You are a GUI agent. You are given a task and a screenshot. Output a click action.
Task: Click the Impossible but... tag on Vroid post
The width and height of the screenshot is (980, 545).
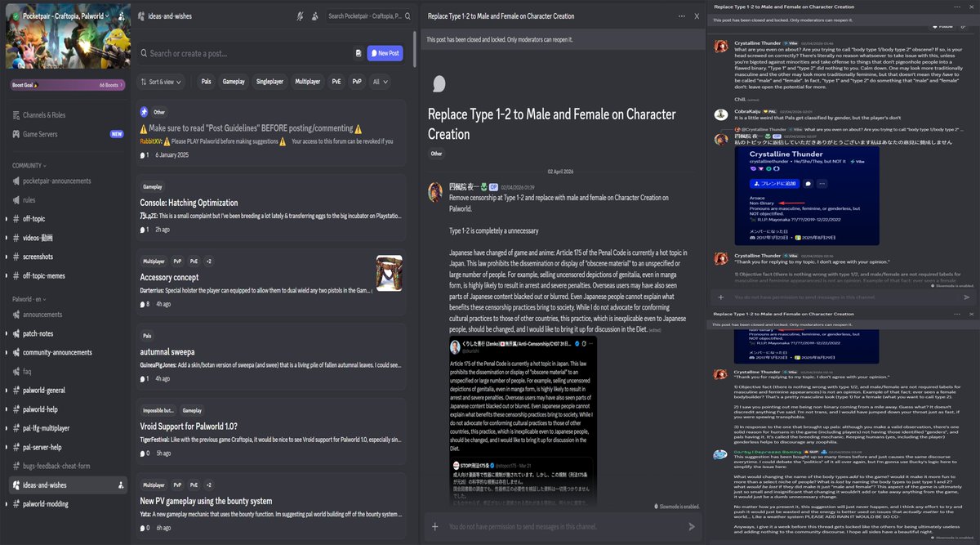tap(158, 410)
